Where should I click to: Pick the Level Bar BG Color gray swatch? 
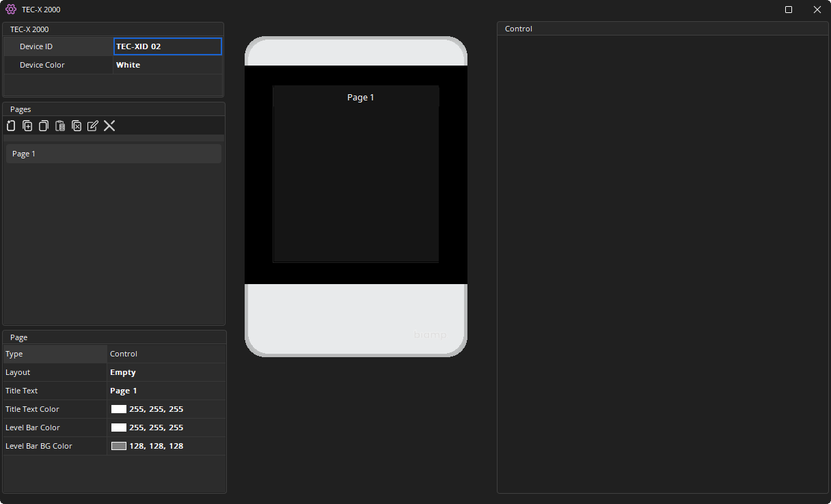tap(119, 446)
